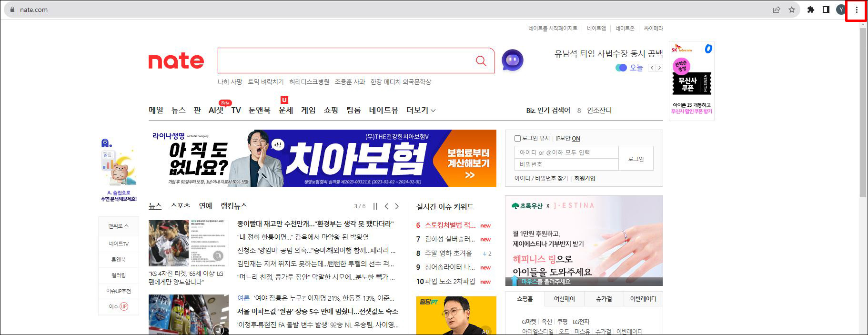868x335 pixels.
Task: Open the 싸이메라 top link
Action: click(653, 29)
